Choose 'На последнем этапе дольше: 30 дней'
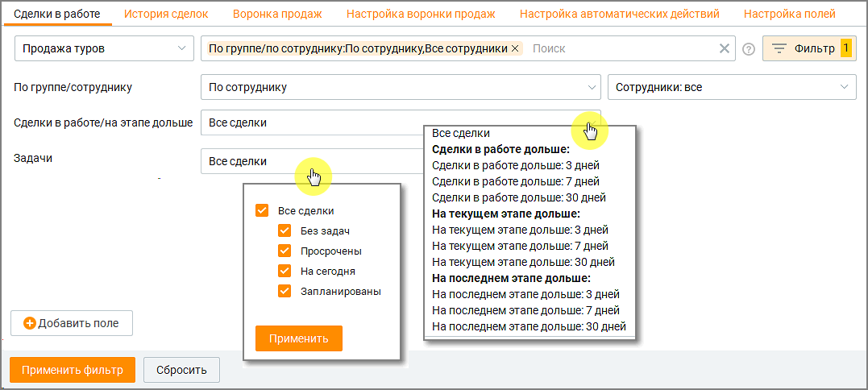Image resolution: width=868 pixels, height=390 pixels. tap(529, 326)
